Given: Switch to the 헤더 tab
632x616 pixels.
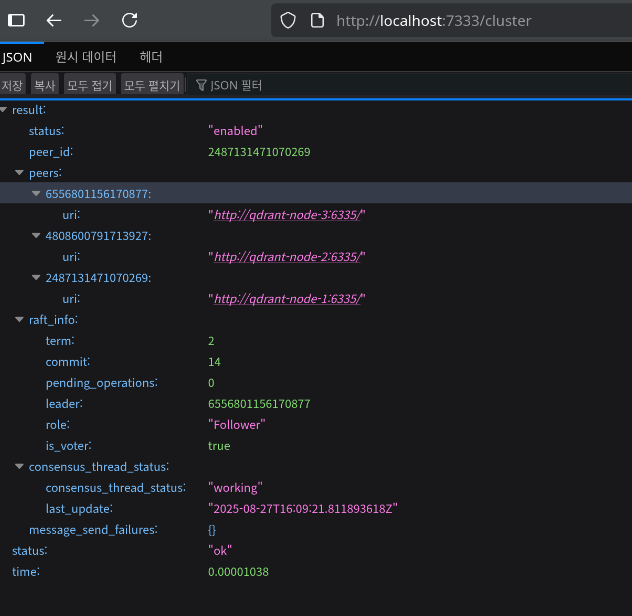Looking at the screenshot, I should [x=151, y=57].
